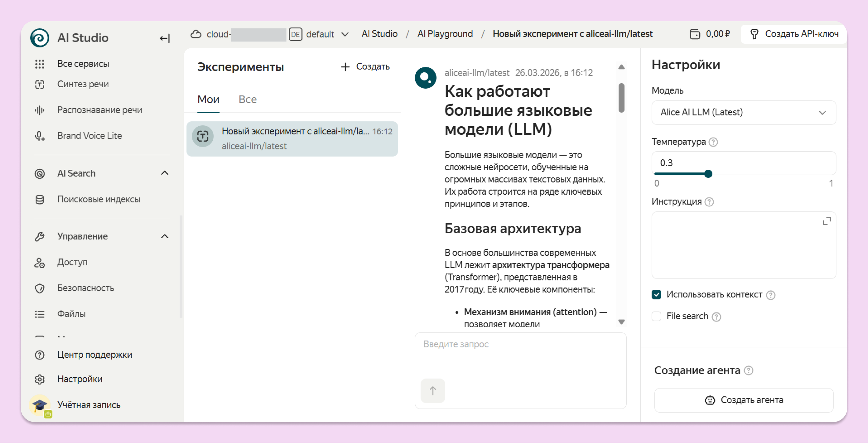Click the scroll up arrow in chat
This screenshot has width=868, height=443.
[621, 67]
